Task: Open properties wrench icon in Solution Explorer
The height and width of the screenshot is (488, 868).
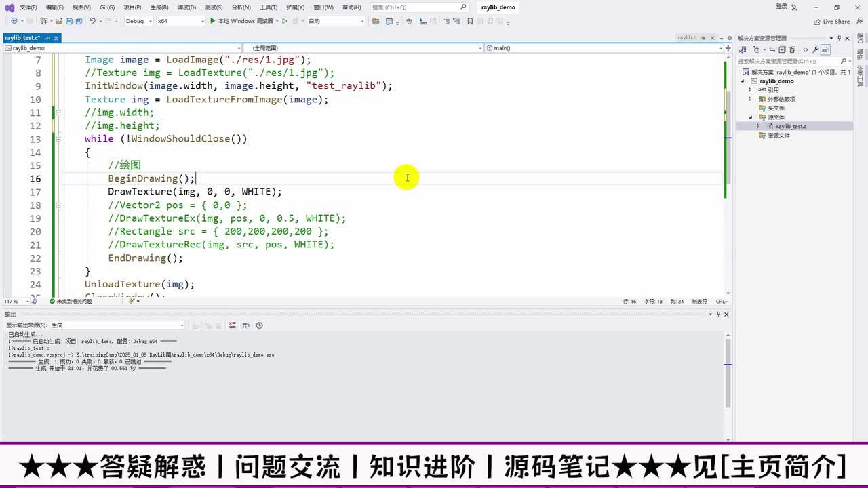Action: pyautogui.click(x=816, y=49)
